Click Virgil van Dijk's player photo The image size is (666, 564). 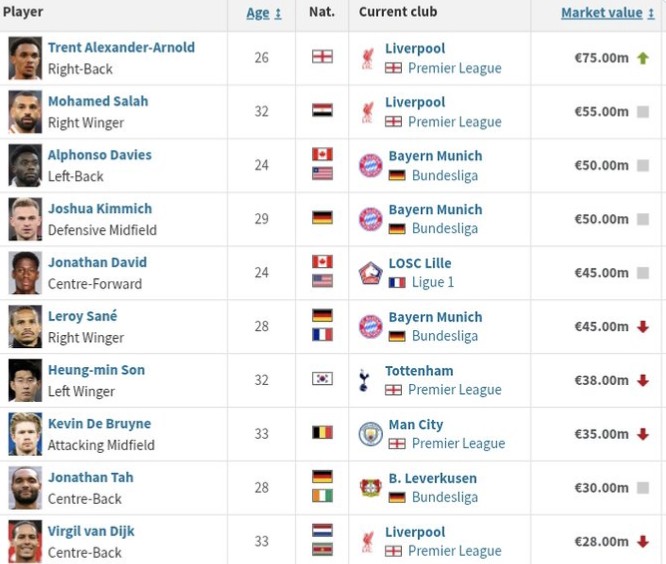pyautogui.click(x=25, y=541)
